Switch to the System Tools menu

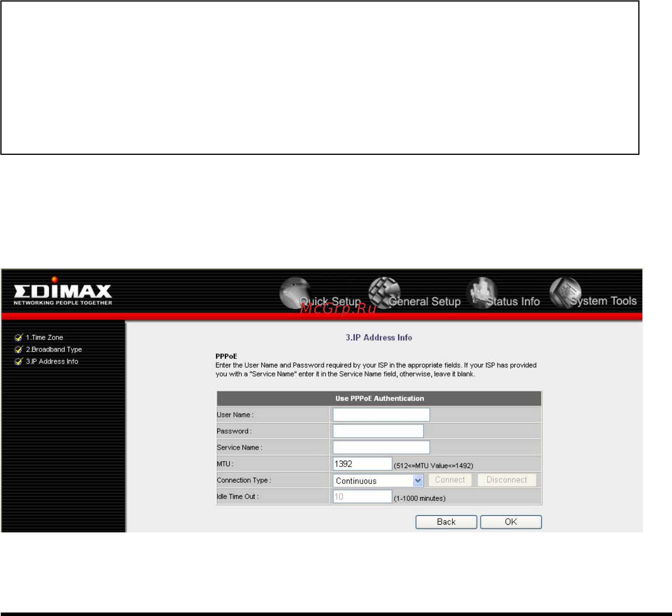click(603, 301)
